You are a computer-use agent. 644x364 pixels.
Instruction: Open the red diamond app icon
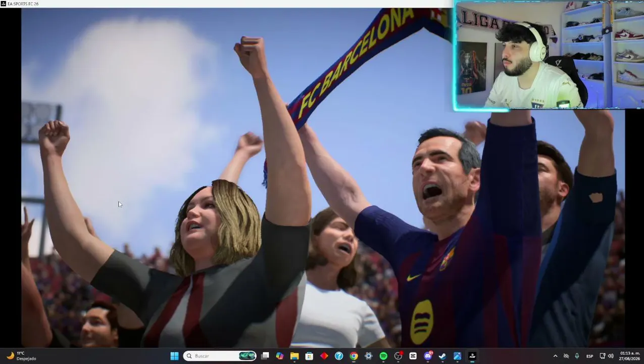pyautogui.click(x=324, y=356)
